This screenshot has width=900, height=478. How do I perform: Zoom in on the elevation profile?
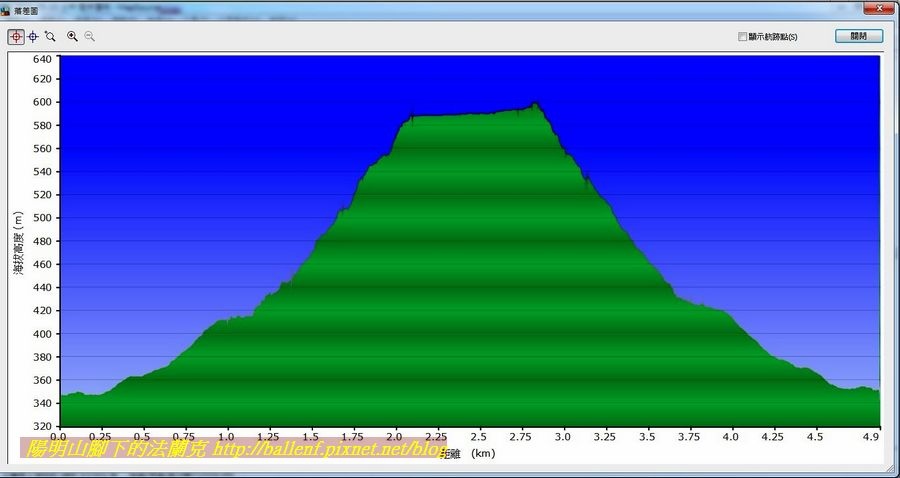coord(72,37)
